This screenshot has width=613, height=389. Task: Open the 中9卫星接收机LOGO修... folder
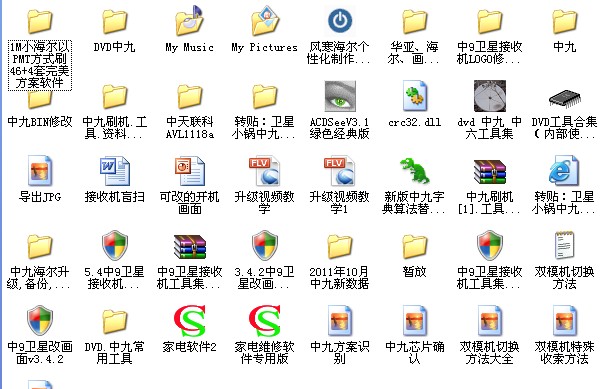coord(490,22)
